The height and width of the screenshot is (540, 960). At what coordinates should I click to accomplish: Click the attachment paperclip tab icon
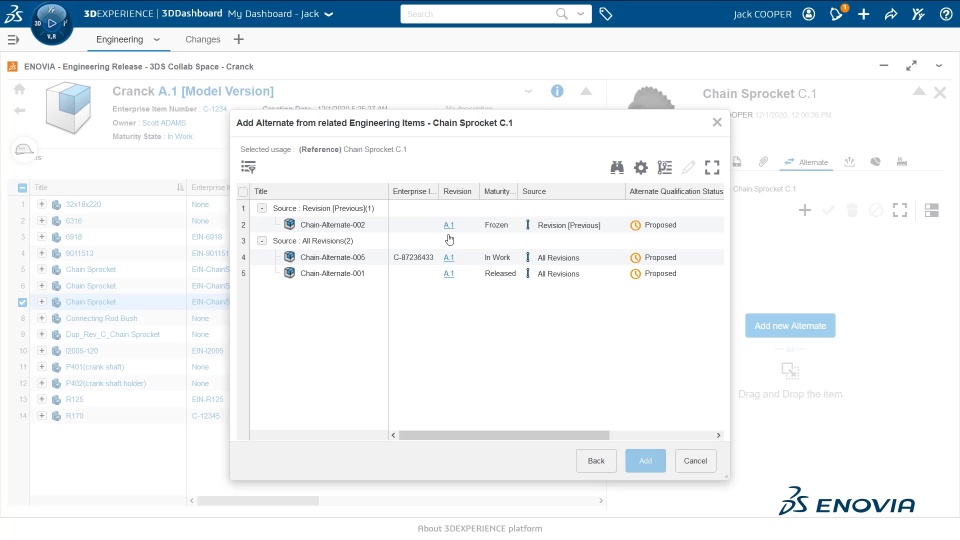coord(763,162)
